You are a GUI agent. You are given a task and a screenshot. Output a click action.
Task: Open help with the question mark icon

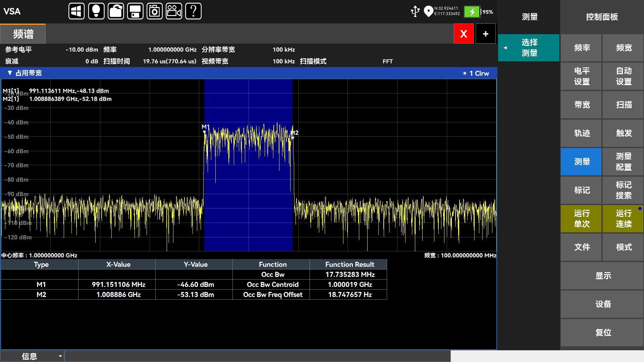[x=194, y=11]
